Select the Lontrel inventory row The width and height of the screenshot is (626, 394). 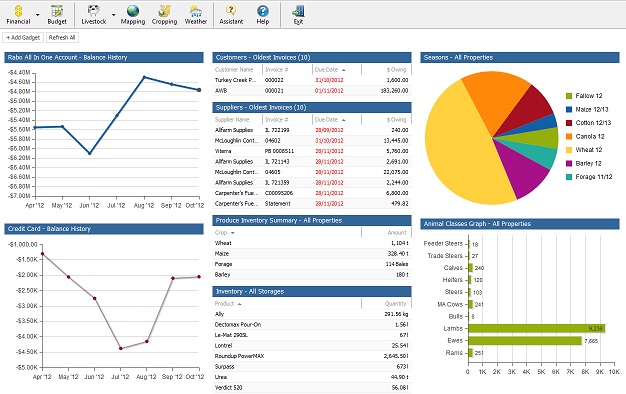312,345
